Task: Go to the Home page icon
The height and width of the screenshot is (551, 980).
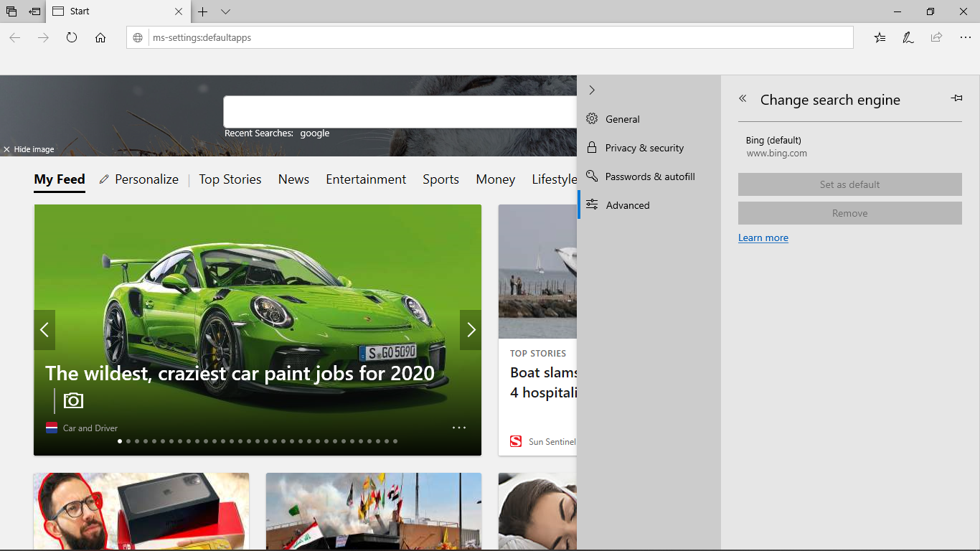Action: (100, 37)
